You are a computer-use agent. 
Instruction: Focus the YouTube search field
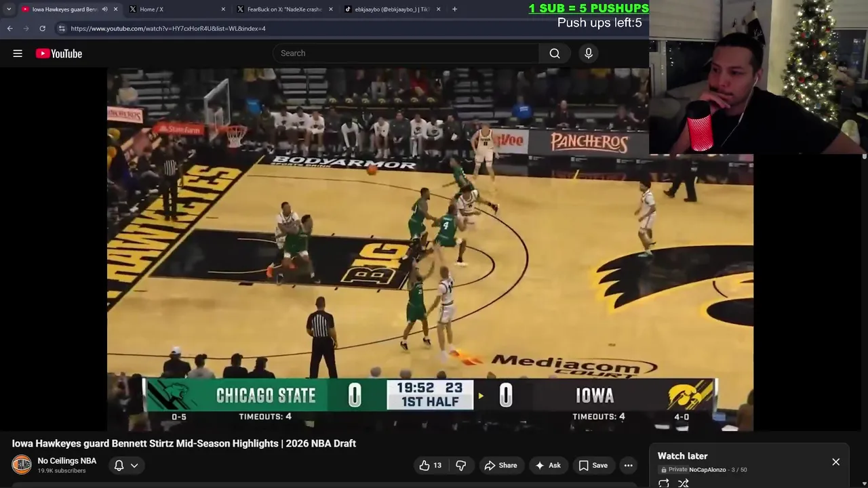[x=406, y=54]
